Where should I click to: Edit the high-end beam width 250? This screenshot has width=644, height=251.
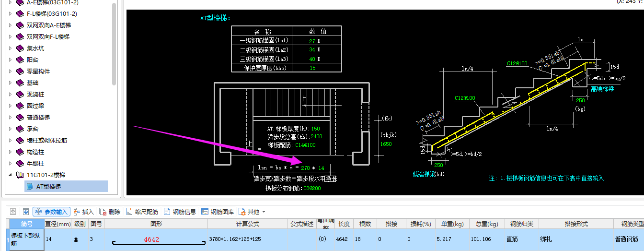coord(580,100)
